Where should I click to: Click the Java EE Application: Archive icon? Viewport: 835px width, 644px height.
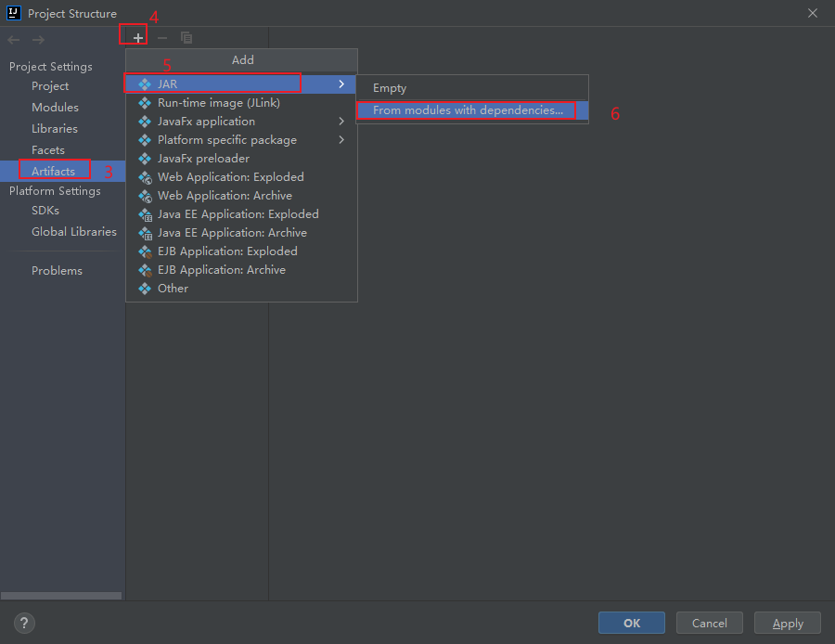pos(146,233)
